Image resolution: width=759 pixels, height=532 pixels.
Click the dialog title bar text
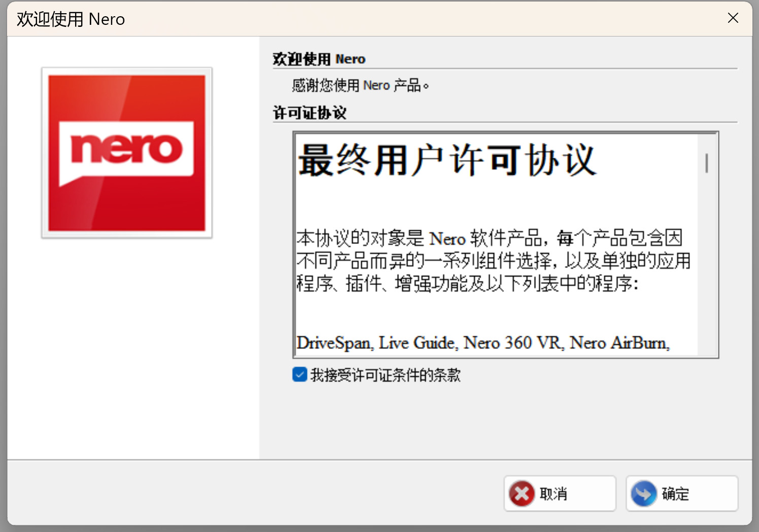click(x=71, y=19)
